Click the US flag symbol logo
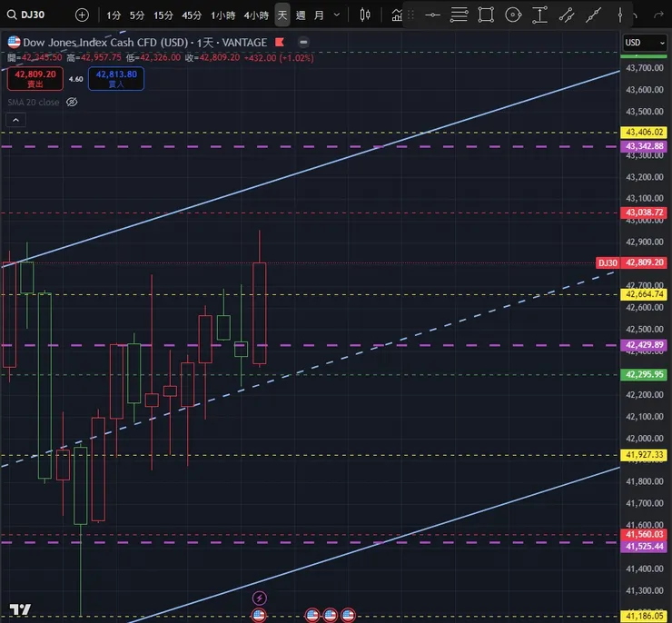This screenshot has height=623, width=672. (x=15, y=42)
